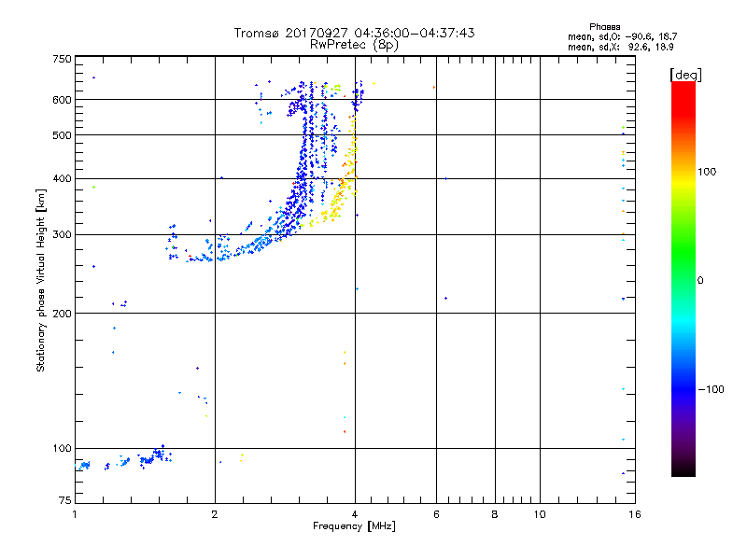Click the colorbar tick label "100"
747x560 pixels.
pos(707,172)
